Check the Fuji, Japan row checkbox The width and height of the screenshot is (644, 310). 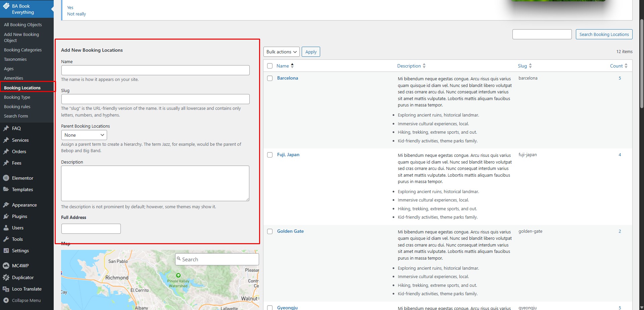[x=270, y=155]
